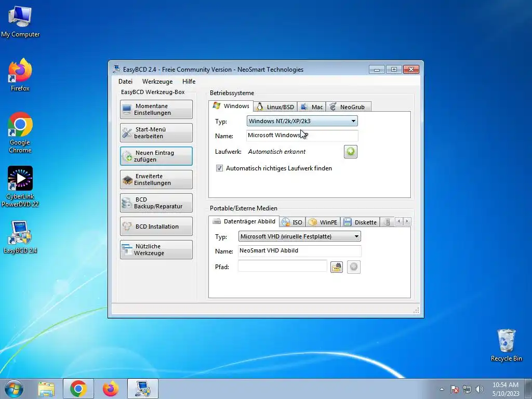
Task: Click the Action Center flag icon
Action: tap(454, 389)
